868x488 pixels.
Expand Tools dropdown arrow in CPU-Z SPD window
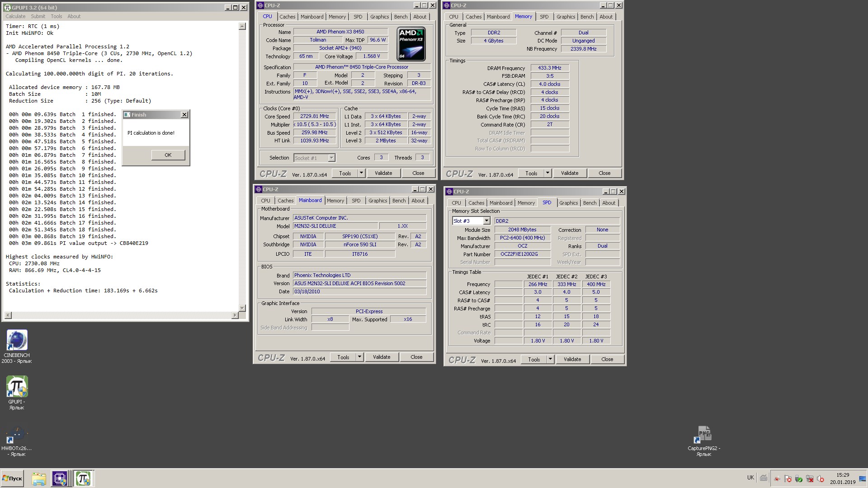coord(550,359)
